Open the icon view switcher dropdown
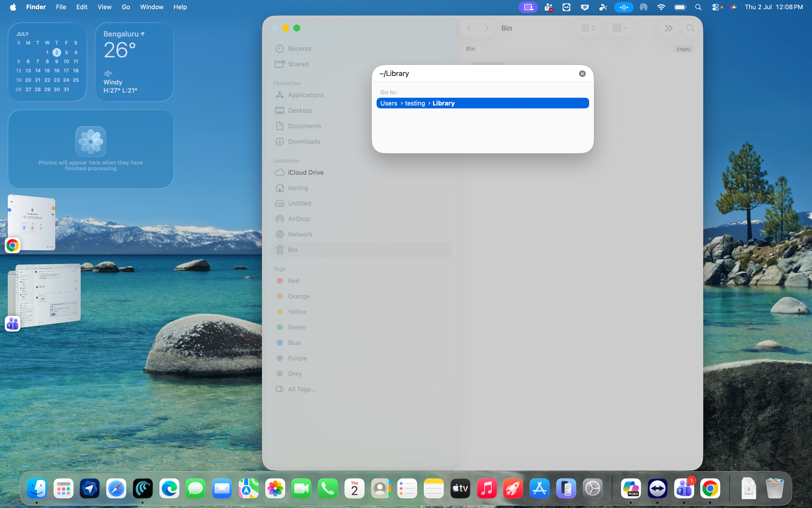The image size is (812, 508). (x=588, y=28)
